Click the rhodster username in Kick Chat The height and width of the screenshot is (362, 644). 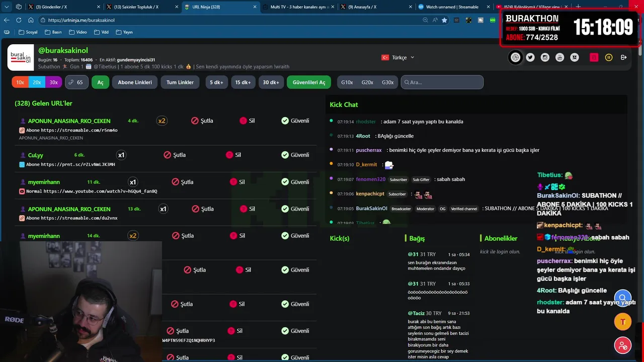tap(366, 122)
